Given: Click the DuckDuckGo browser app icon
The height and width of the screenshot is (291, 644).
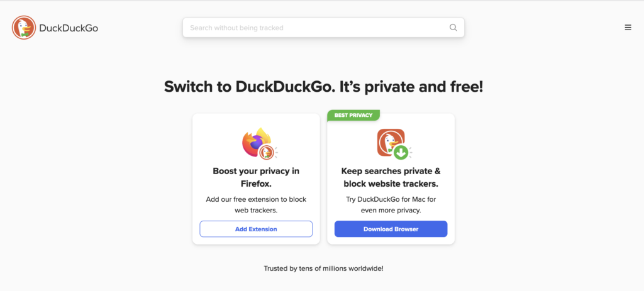Looking at the screenshot, I should pos(391,142).
